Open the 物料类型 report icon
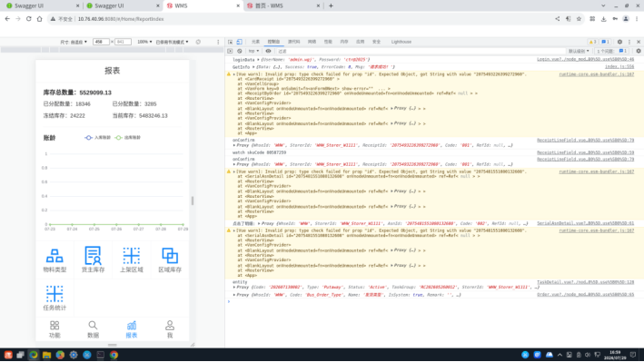644x362 pixels. 54,260
